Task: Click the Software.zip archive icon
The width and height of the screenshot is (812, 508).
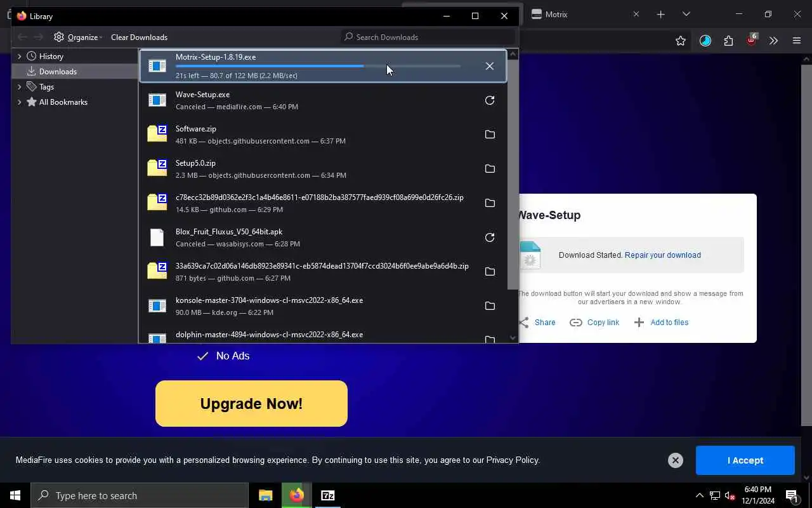Action: click(157, 134)
